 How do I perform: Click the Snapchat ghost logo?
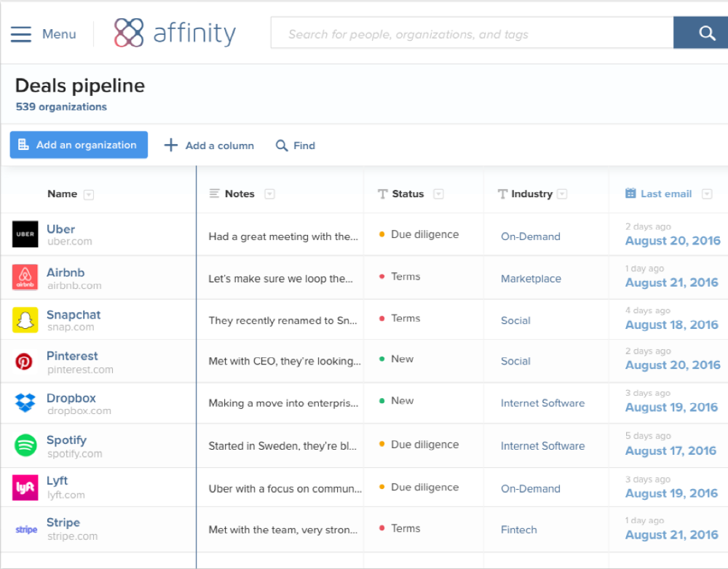point(25,320)
